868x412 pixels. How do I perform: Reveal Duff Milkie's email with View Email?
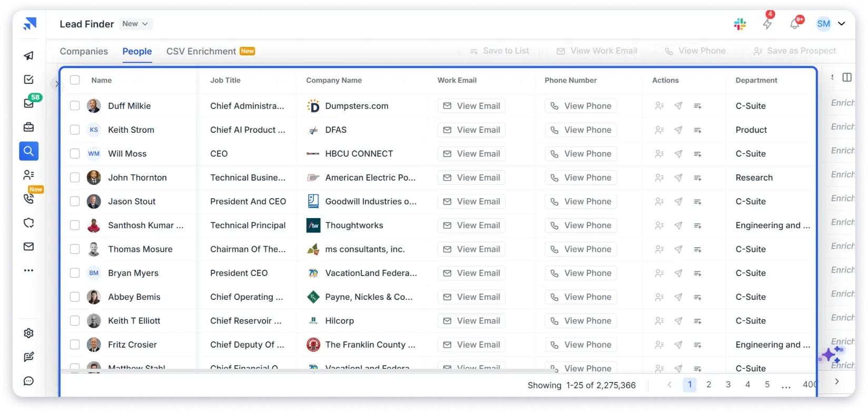coord(471,106)
